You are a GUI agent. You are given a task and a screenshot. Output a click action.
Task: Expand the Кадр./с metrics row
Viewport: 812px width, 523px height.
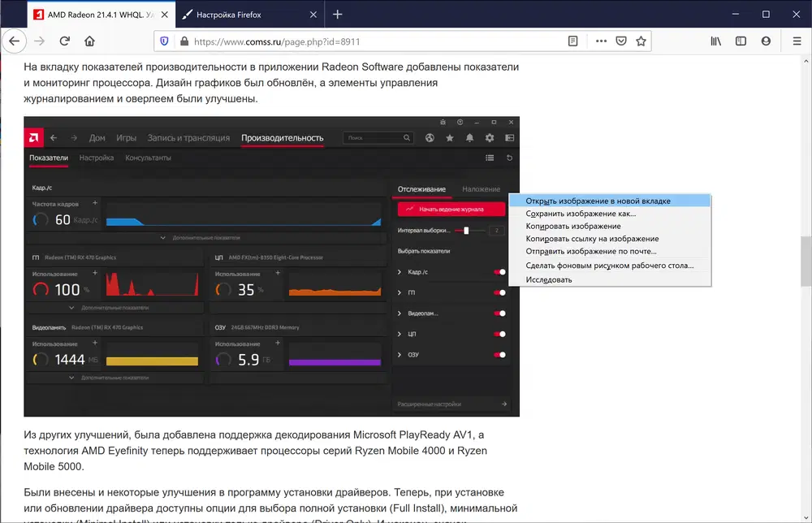click(x=400, y=272)
